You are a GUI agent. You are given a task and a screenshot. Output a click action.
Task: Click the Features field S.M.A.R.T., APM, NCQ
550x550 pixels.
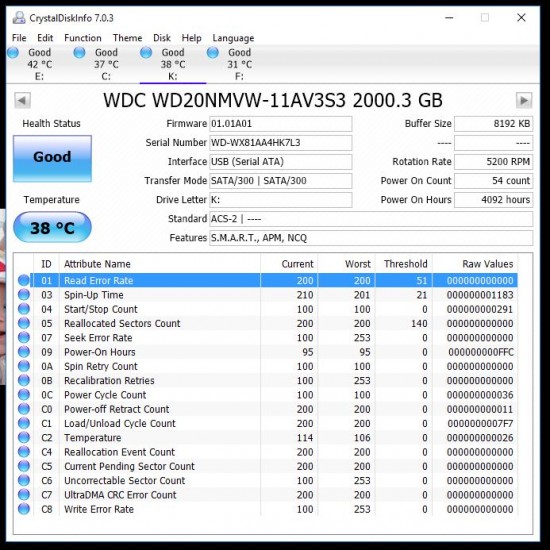(x=371, y=238)
